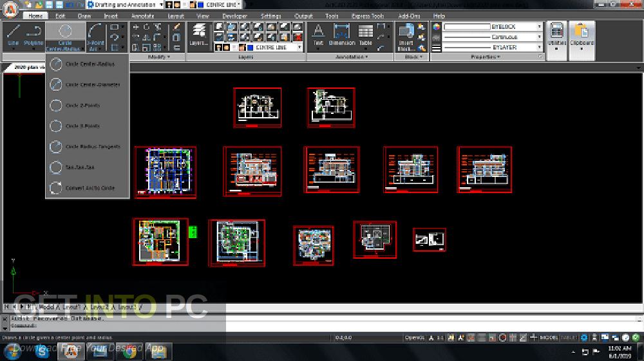The image size is (644, 361).
Task: Open Skype from the taskbar
Action: (x=43, y=351)
